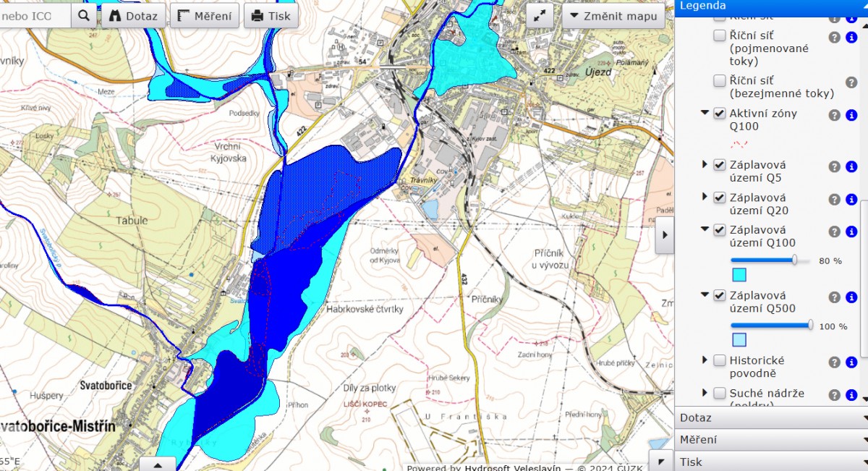Click the Tisk print button in toolbar
The height and width of the screenshot is (471, 868).
click(271, 16)
